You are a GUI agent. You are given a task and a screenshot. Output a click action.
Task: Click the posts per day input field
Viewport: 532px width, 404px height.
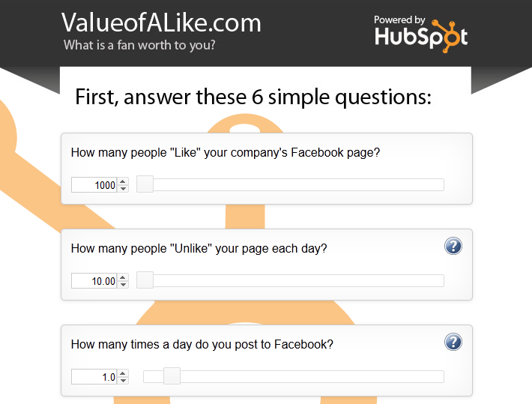pos(94,377)
